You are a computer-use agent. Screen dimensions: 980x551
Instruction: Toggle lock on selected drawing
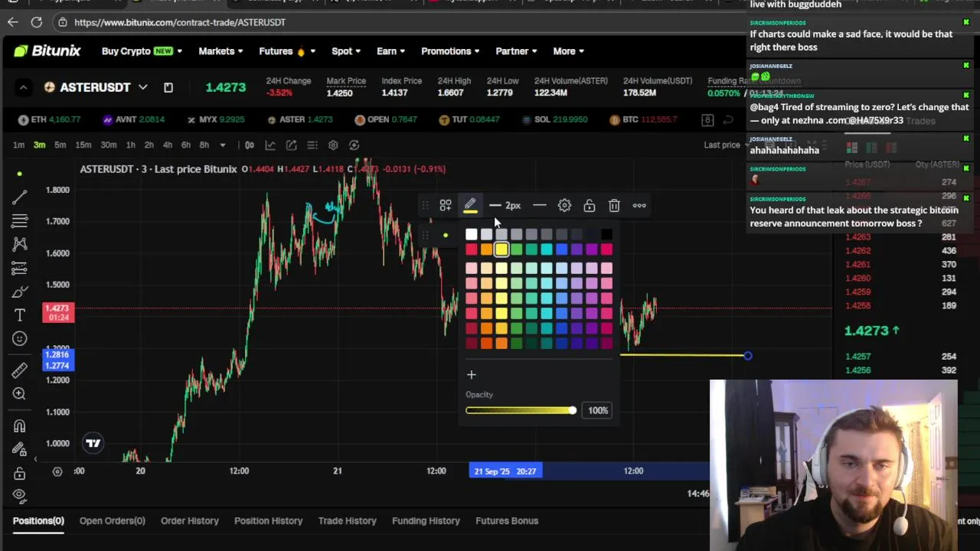[590, 205]
